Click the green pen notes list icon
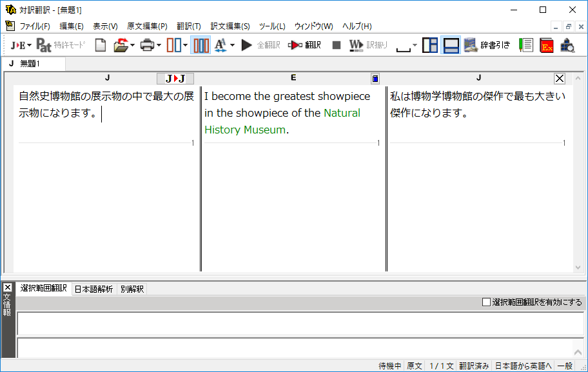The image size is (588, 372). 526,45
